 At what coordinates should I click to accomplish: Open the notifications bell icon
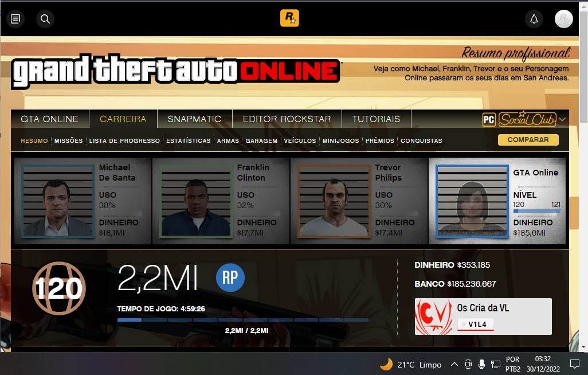point(534,19)
